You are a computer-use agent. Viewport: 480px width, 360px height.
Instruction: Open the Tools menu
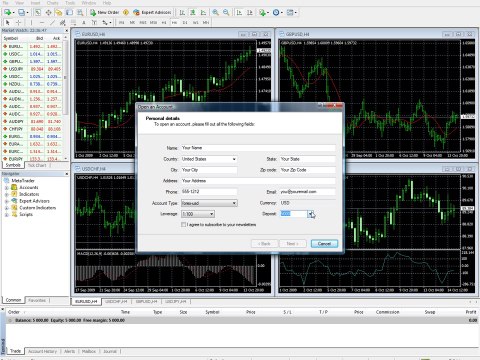pyautogui.click(x=70, y=3)
